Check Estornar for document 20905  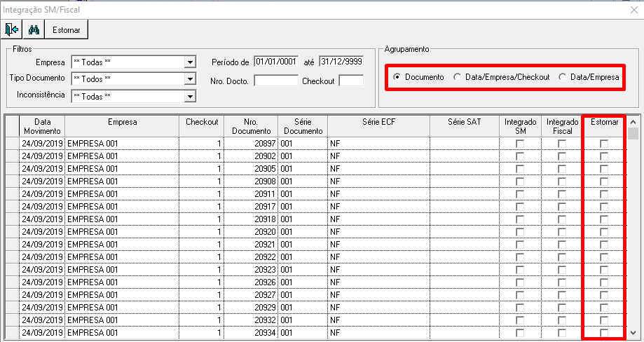click(604, 169)
